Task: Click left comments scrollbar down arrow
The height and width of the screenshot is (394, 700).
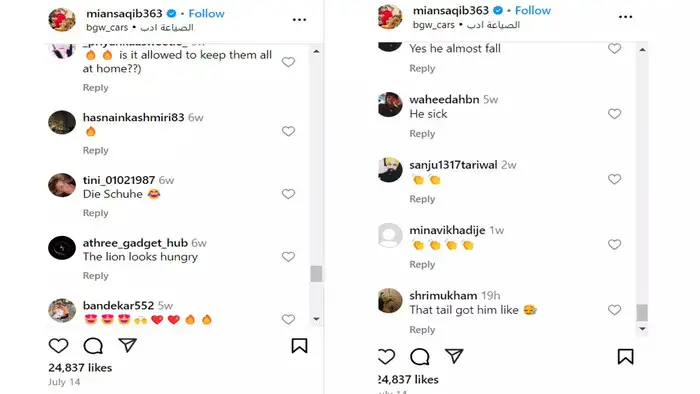Action: tap(317, 319)
